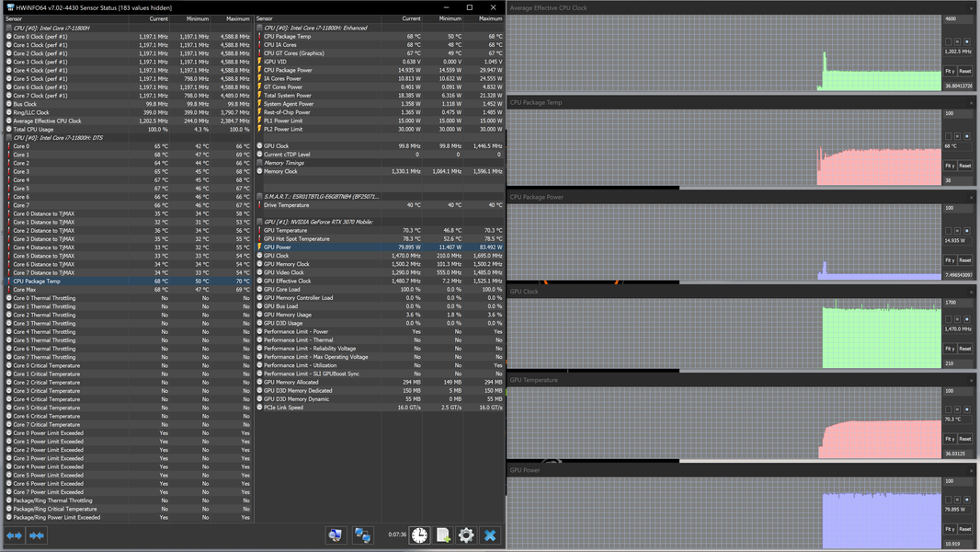Start logging with the document plus icon
The image size is (980, 552).
(443, 535)
